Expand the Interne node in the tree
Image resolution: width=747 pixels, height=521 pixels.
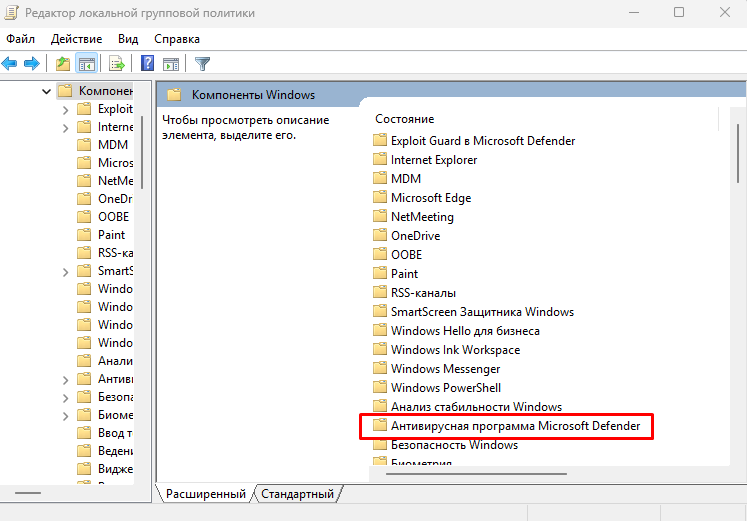65,128
